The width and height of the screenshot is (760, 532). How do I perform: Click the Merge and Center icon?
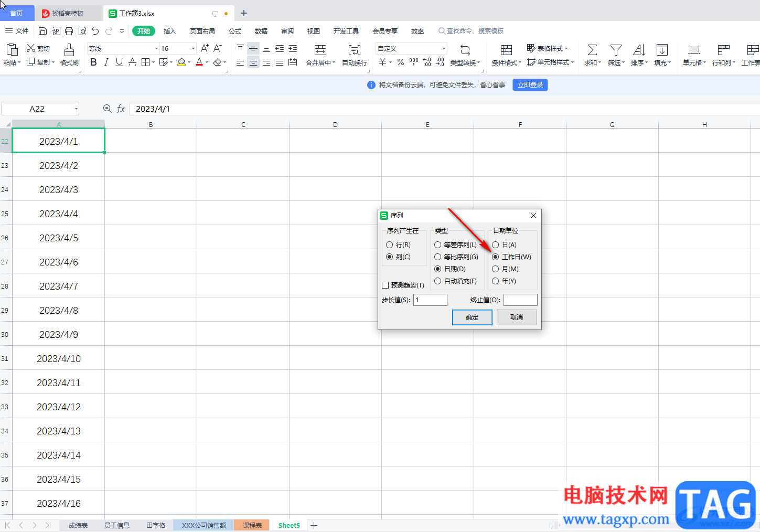(320, 50)
